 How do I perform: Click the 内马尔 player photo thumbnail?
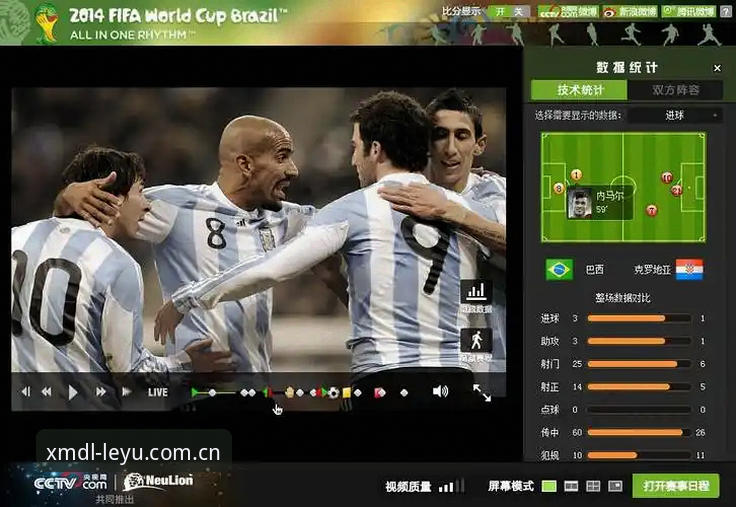click(x=579, y=203)
